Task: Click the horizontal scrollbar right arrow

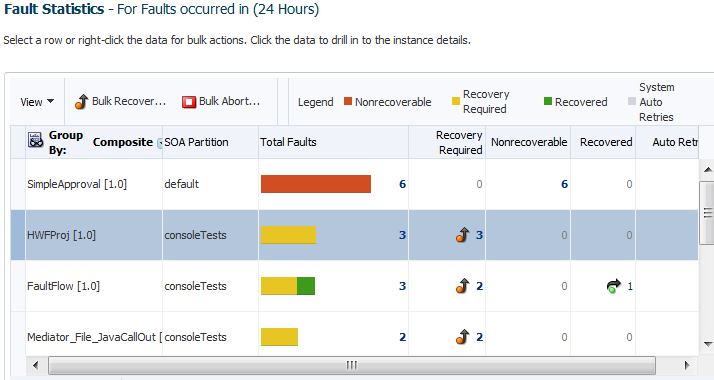Action: click(687, 365)
